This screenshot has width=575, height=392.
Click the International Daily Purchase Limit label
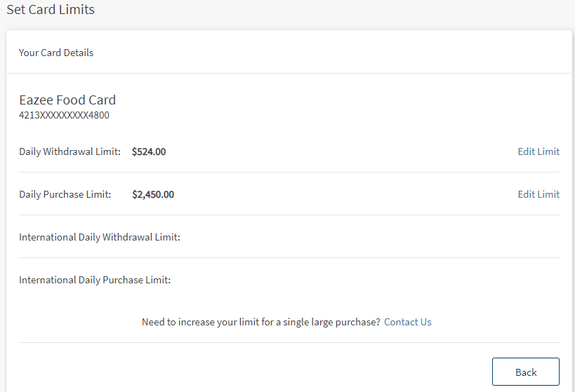click(x=95, y=280)
